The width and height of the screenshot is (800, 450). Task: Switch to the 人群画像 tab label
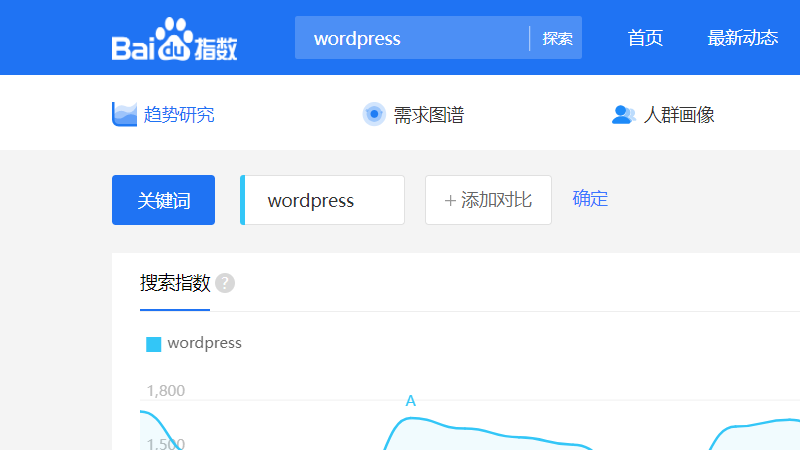point(679,115)
